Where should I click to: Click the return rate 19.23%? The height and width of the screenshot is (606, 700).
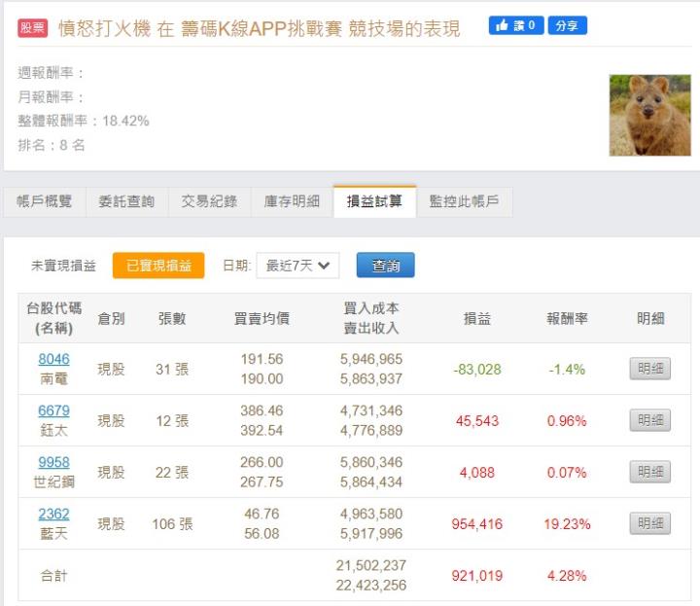567,524
